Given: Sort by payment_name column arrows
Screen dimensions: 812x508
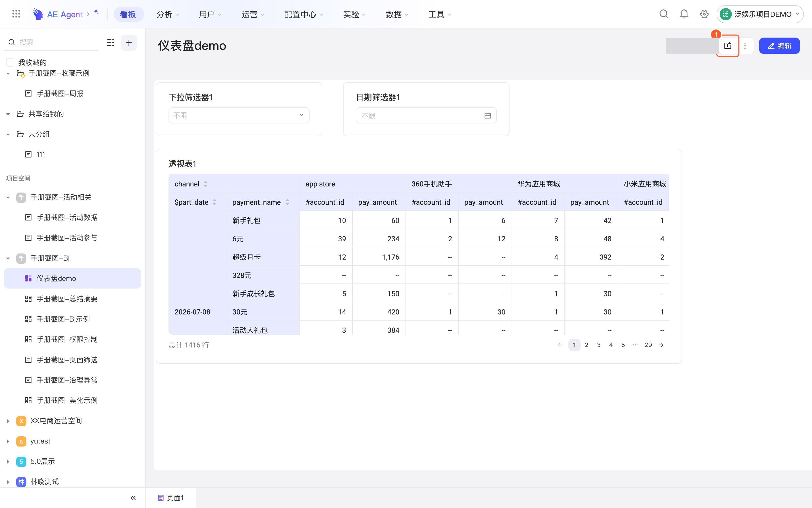Looking at the screenshot, I should click(287, 202).
